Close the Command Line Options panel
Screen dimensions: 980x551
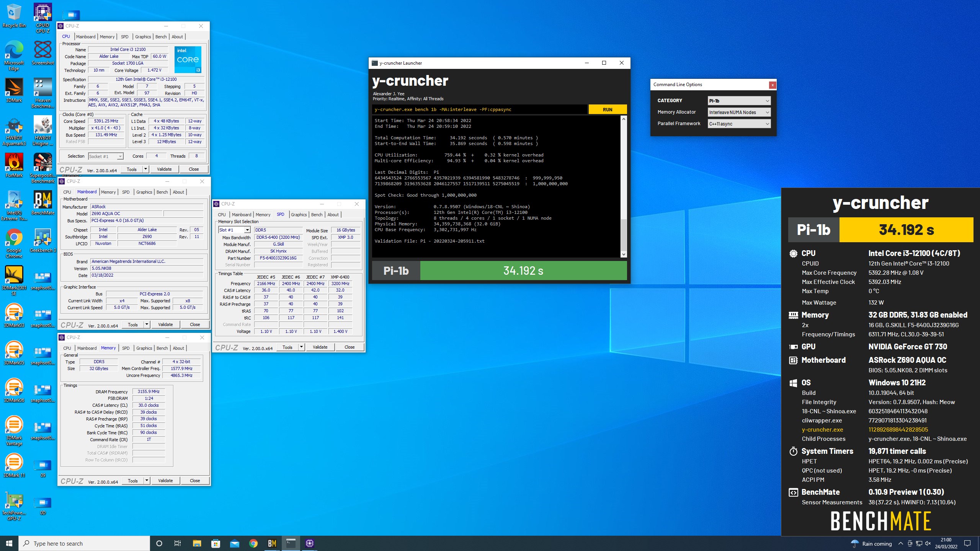pyautogui.click(x=773, y=85)
